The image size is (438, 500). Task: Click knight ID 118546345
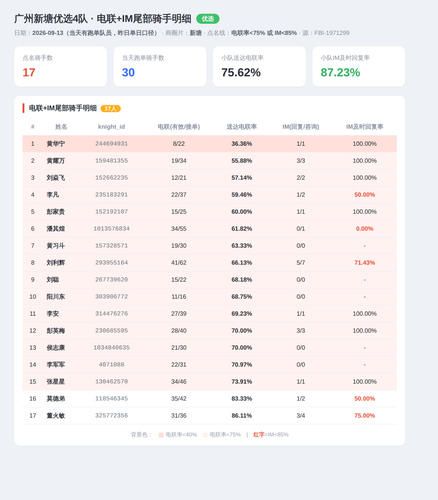pyautogui.click(x=111, y=399)
